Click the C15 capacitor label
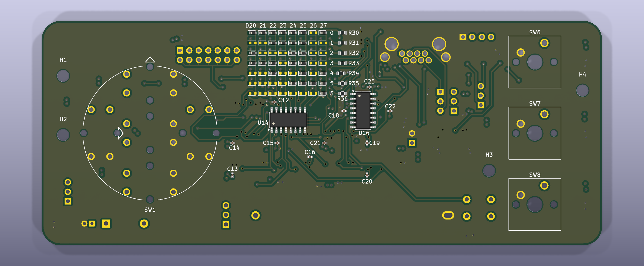The height and width of the screenshot is (266, 644). (268, 143)
